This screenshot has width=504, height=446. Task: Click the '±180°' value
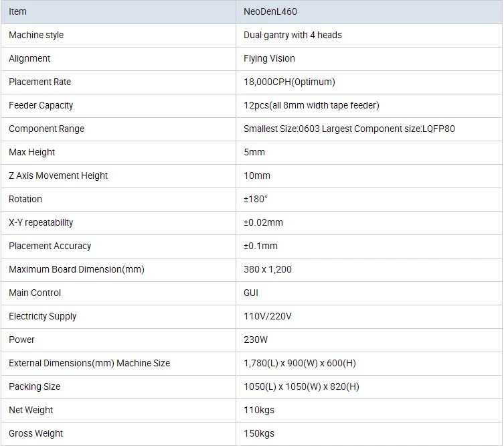(256, 199)
